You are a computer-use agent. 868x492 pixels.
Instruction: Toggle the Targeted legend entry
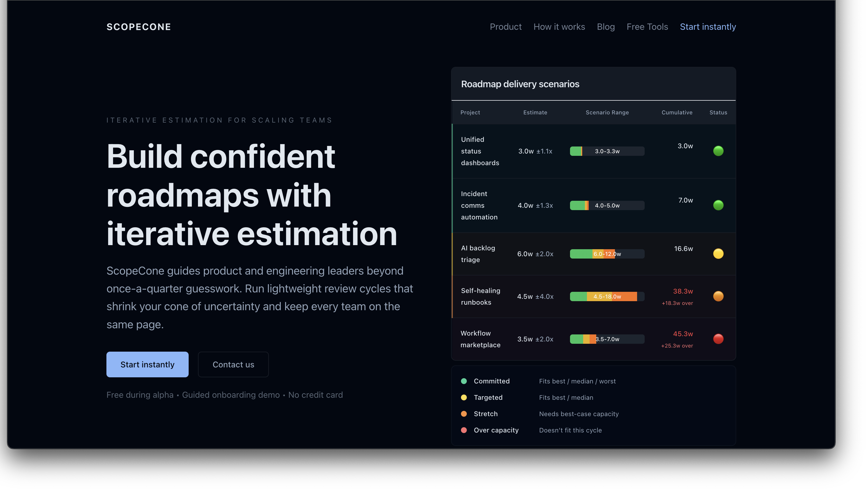pos(488,397)
